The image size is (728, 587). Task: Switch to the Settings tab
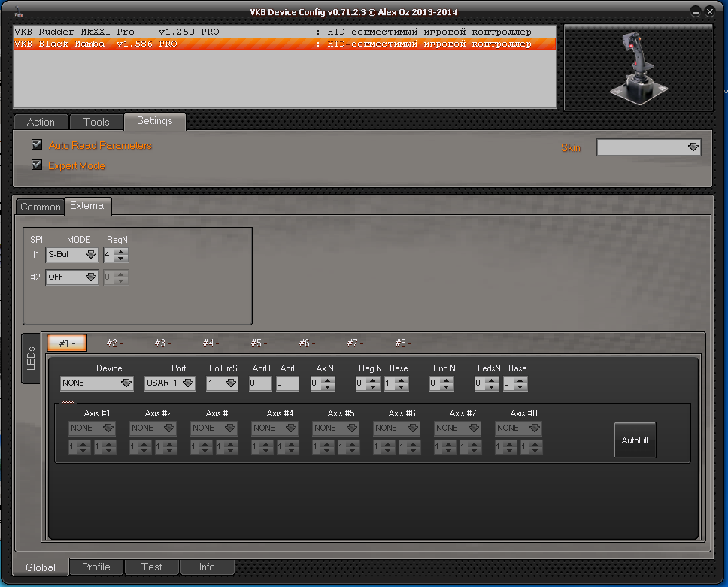point(155,121)
